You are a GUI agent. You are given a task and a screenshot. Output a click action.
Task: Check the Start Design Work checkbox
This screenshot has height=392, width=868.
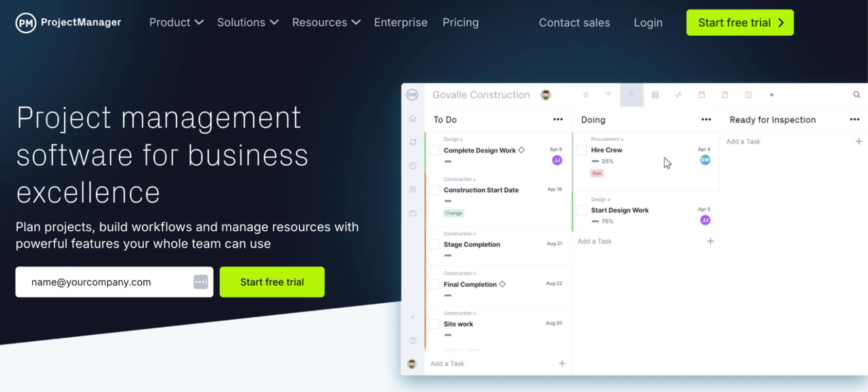pos(581,210)
